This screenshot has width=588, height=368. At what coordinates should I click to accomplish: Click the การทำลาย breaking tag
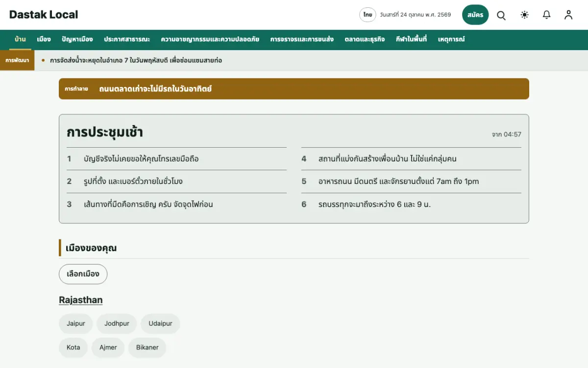(76, 89)
